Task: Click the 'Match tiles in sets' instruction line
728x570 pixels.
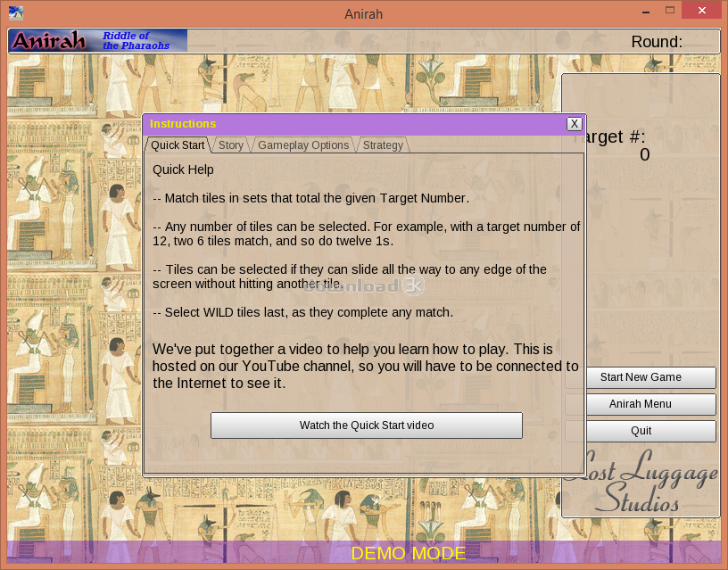Action: pyautogui.click(x=311, y=198)
